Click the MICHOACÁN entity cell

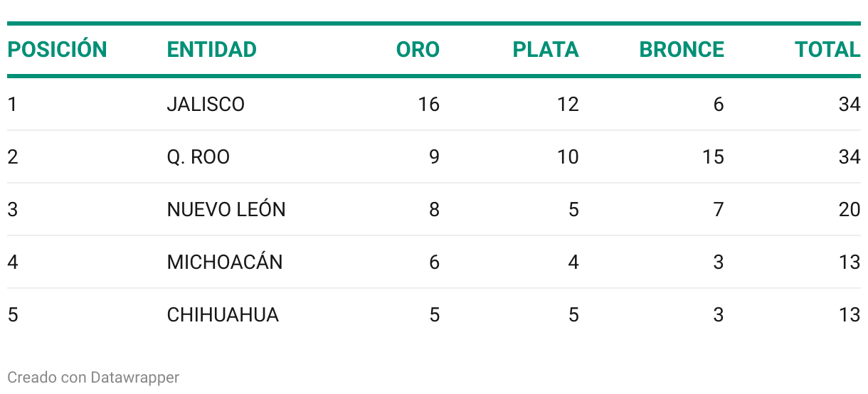(x=225, y=262)
